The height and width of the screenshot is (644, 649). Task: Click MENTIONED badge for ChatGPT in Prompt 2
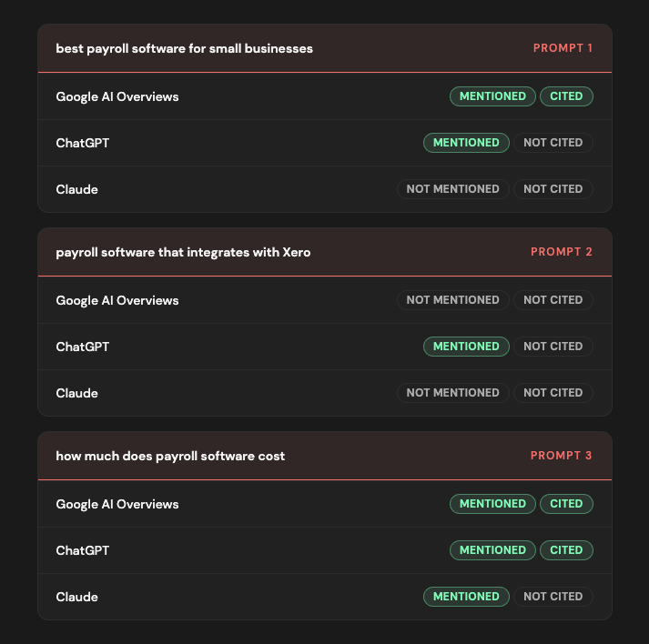pos(466,347)
